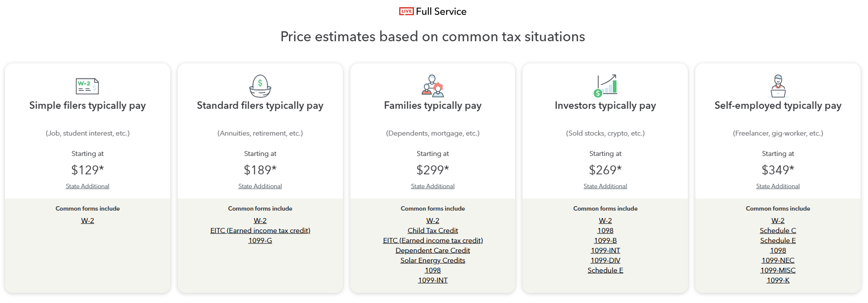Open State Additional link under $129 price
The width and height of the screenshot is (868, 303).
(x=87, y=186)
